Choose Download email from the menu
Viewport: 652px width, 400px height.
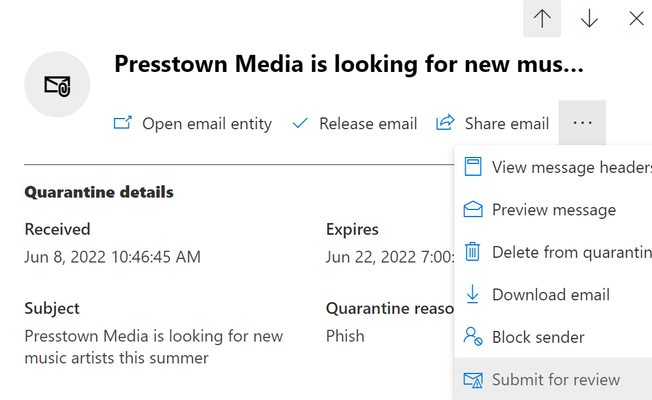click(553, 294)
